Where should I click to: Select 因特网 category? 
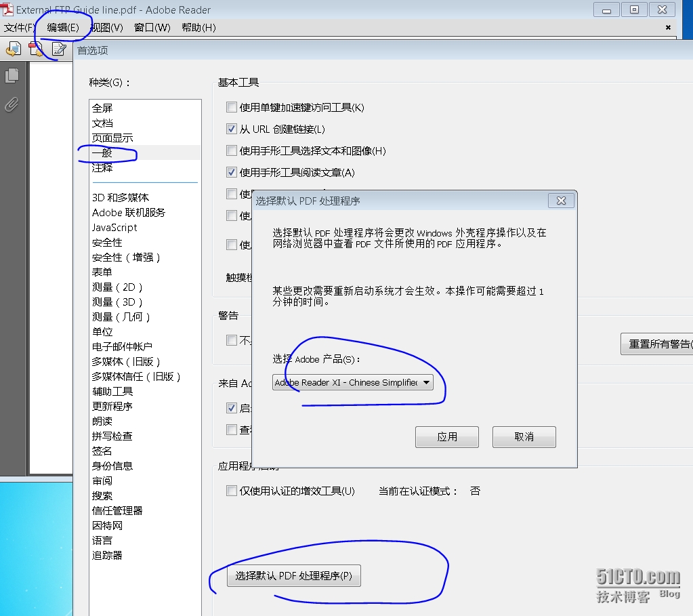[x=107, y=526]
